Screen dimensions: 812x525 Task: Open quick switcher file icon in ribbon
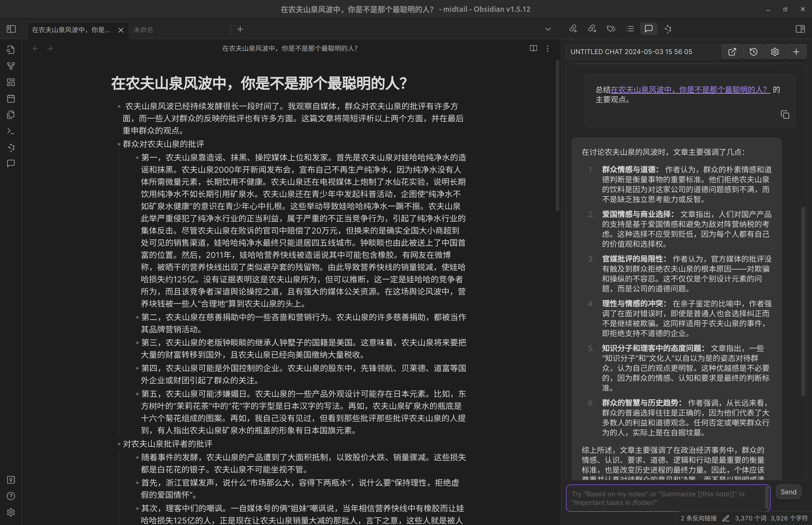point(11,50)
